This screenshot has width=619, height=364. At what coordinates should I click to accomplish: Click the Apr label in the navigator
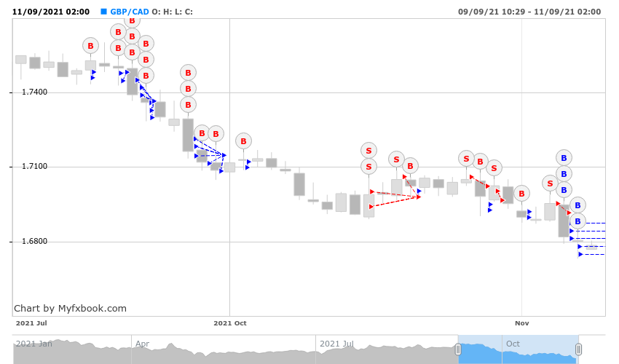[x=142, y=344]
